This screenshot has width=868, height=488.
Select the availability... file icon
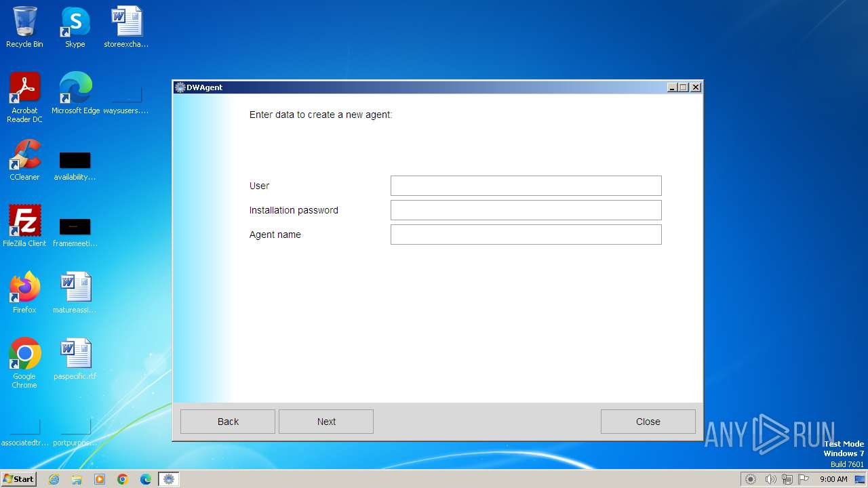pos(75,165)
